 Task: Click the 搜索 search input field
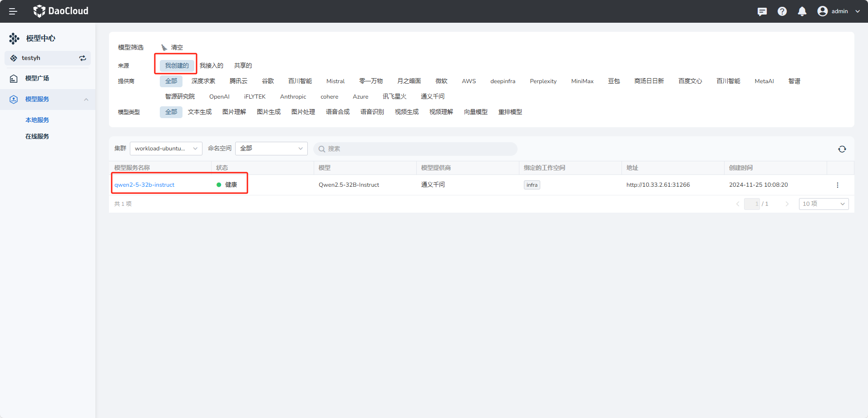pyautogui.click(x=415, y=149)
